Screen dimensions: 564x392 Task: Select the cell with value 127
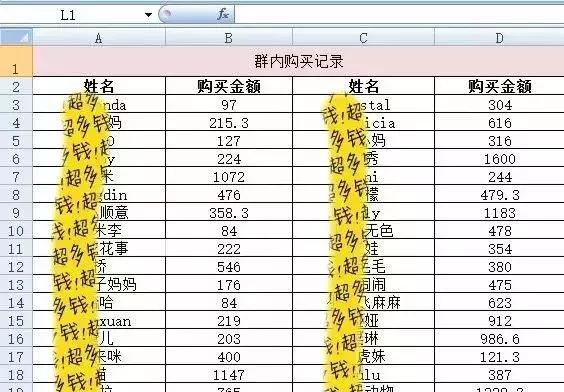click(229, 140)
